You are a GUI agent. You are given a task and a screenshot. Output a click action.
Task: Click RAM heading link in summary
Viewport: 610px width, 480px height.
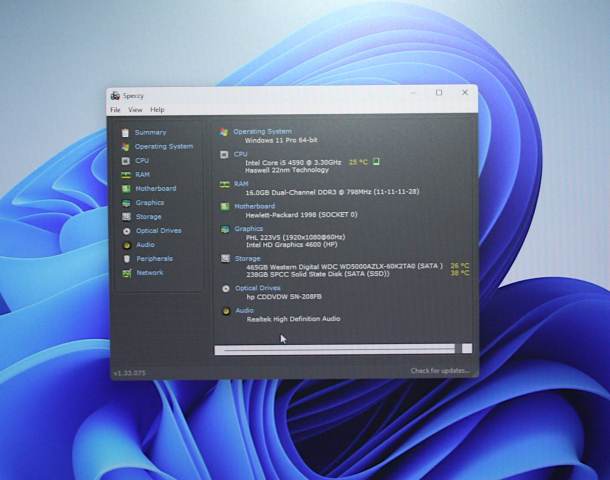pyautogui.click(x=241, y=184)
